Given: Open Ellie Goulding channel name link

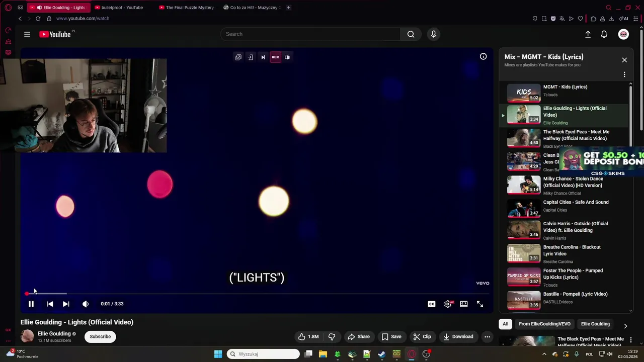Looking at the screenshot, I should (54, 333).
